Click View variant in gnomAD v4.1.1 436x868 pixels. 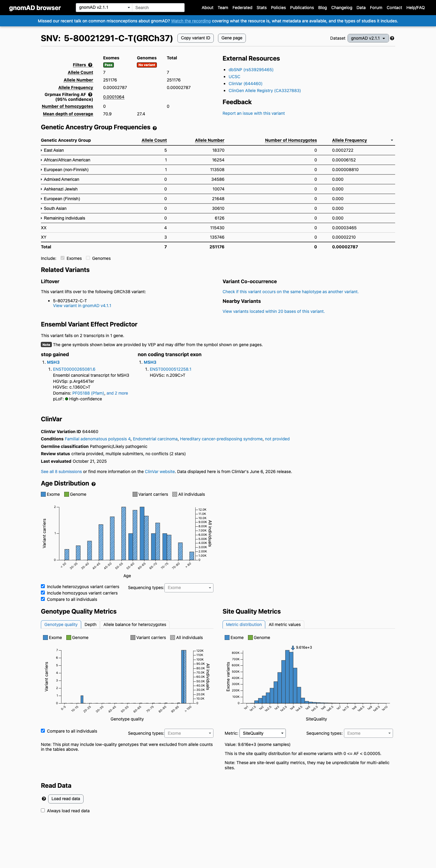[82, 306]
